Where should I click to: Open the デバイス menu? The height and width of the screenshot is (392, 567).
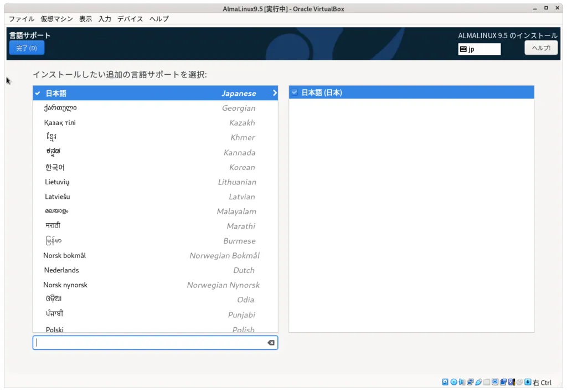click(x=130, y=19)
